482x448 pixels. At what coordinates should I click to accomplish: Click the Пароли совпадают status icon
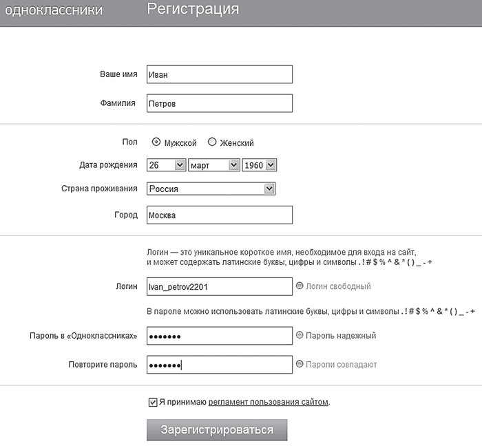tap(300, 364)
